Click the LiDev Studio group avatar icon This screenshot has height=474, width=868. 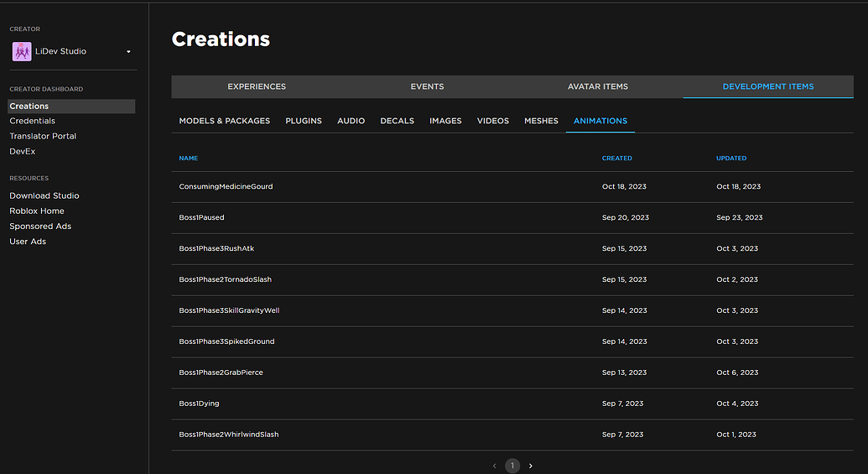click(22, 51)
